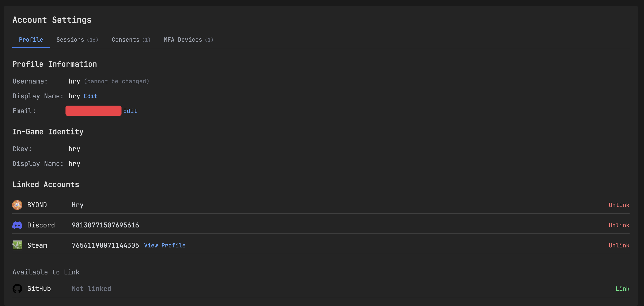Click the GitHub logo icon
The image size is (644, 306).
[17, 288]
